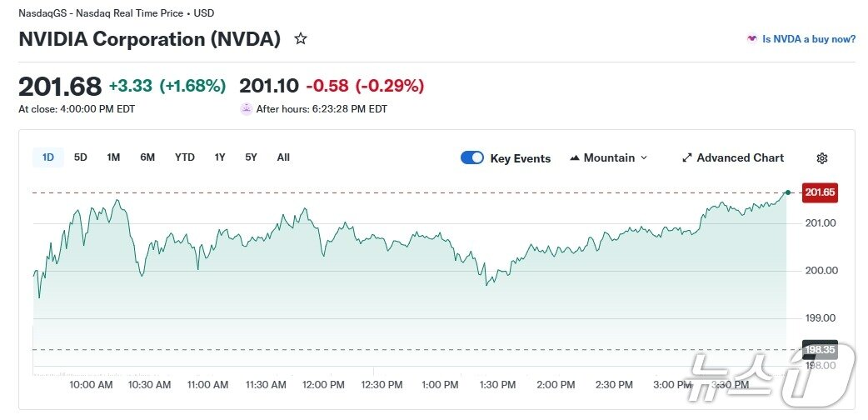The width and height of the screenshot is (868, 420).
Task: Star NVDA to add to watchlist
Action: (x=301, y=39)
